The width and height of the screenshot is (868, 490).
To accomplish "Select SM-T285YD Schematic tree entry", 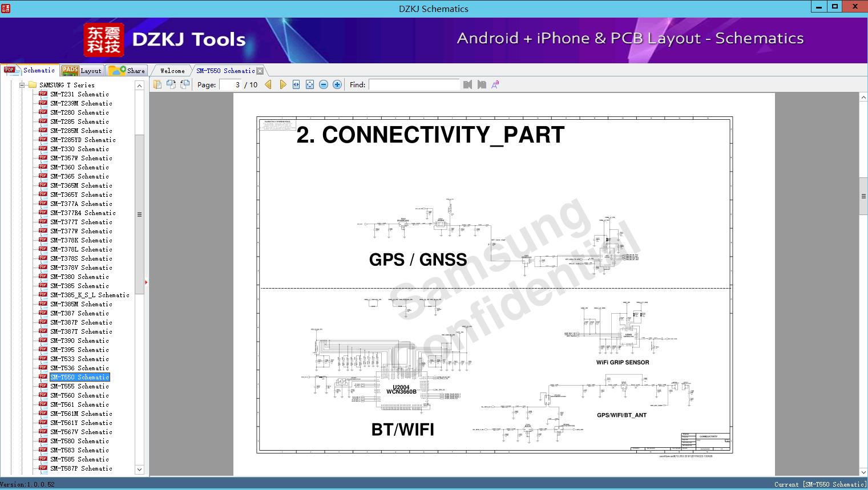I will (x=83, y=140).
